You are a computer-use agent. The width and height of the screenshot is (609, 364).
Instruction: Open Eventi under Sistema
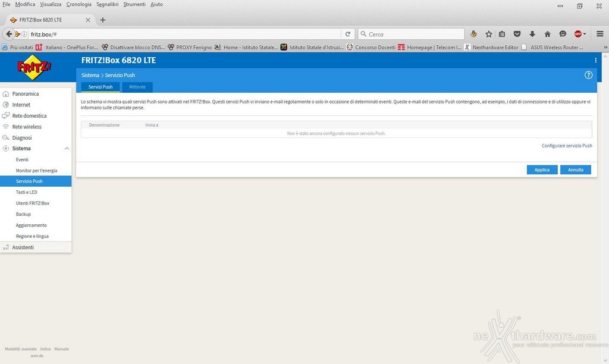pyautogui.click(x=22, y=159)
